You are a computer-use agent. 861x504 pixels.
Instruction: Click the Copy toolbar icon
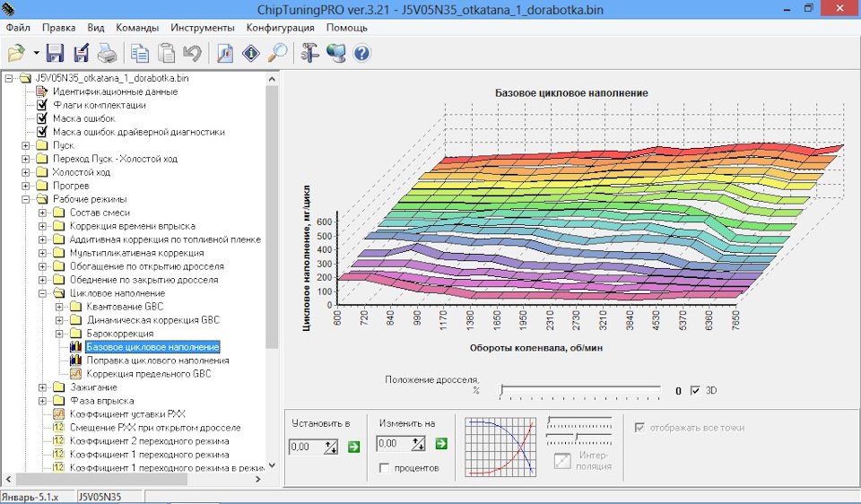click(x=140, y=53)
